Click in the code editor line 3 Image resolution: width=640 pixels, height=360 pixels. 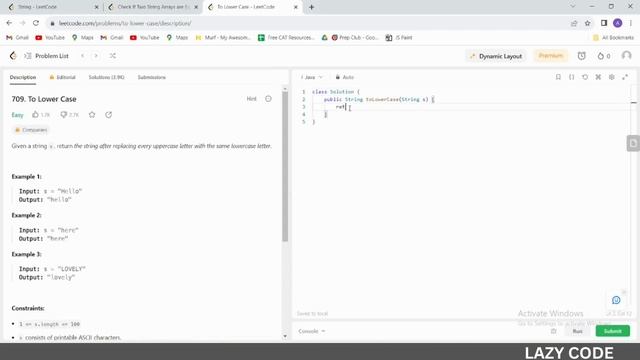click(x=469, y=107)
